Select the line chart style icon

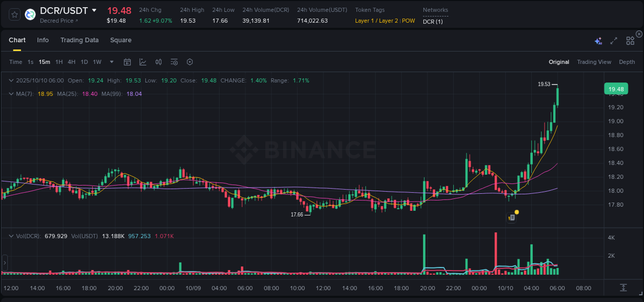(143, 62)
